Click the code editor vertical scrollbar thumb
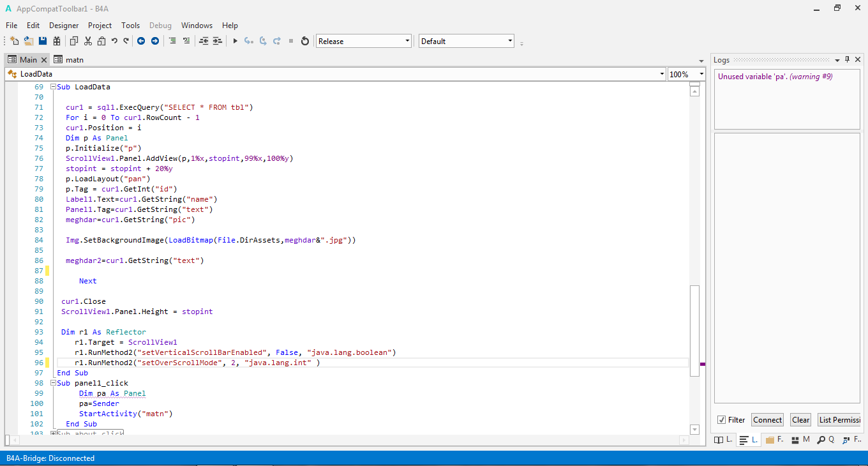Viewport: 868px width, 466px height. (x=694, y=331)
